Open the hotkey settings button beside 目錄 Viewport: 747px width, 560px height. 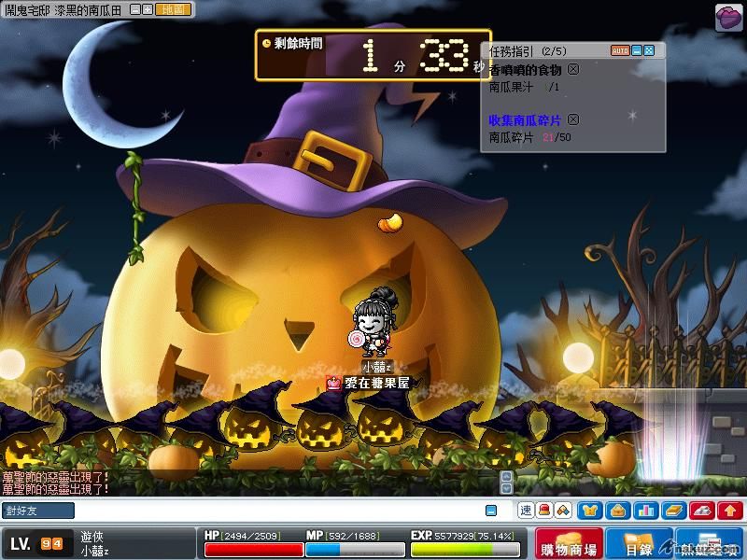709,543
